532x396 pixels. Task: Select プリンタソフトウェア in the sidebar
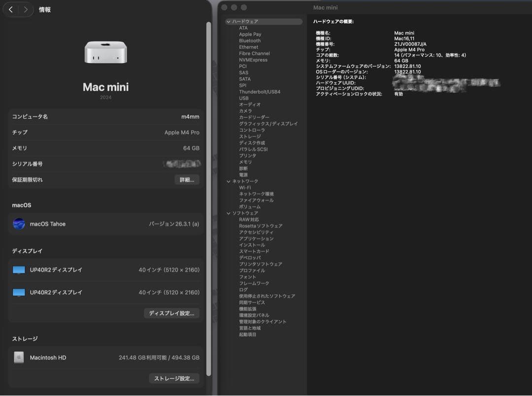click(261, 264)
